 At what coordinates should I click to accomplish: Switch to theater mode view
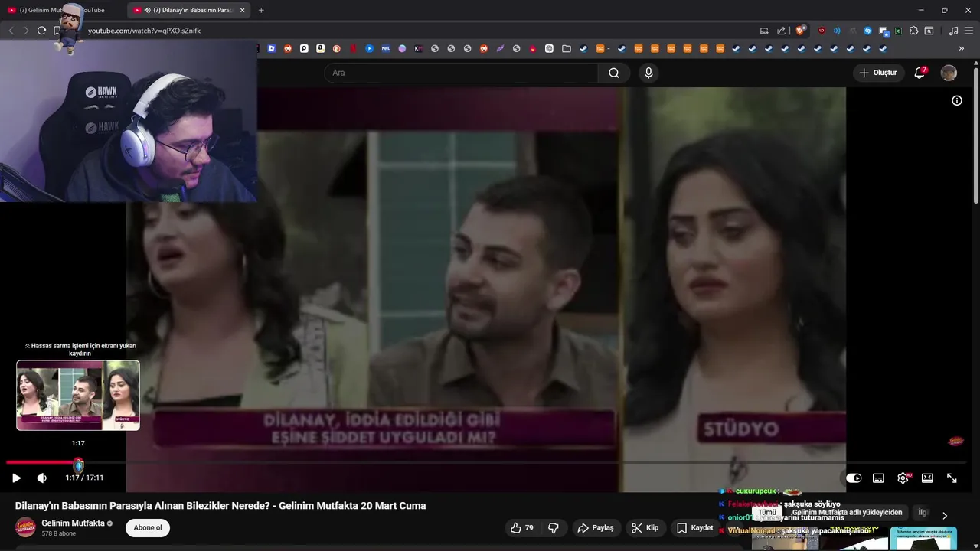pos(927,478)
